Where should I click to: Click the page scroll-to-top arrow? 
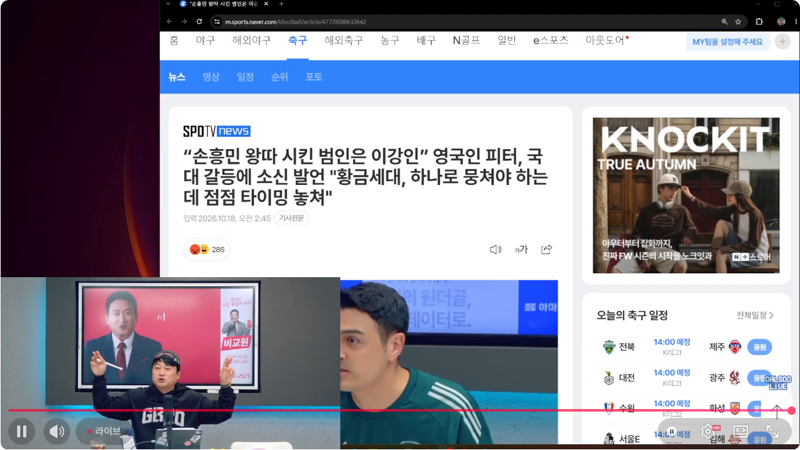777,410
